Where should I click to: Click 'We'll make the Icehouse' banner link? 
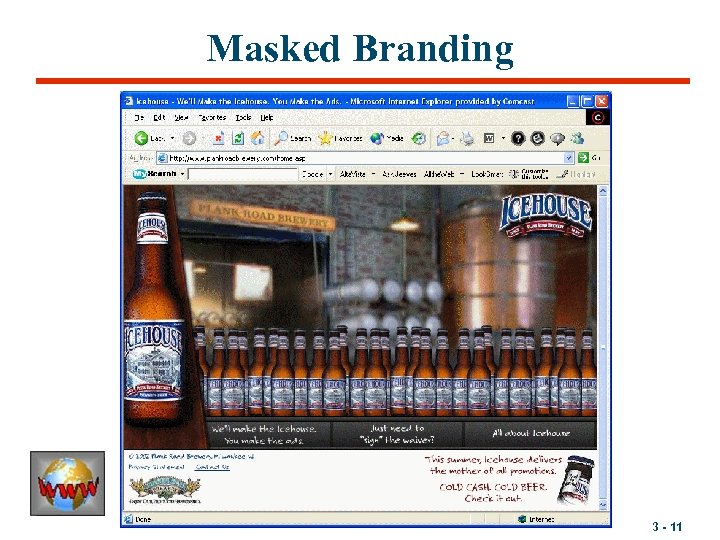[264, 434]
